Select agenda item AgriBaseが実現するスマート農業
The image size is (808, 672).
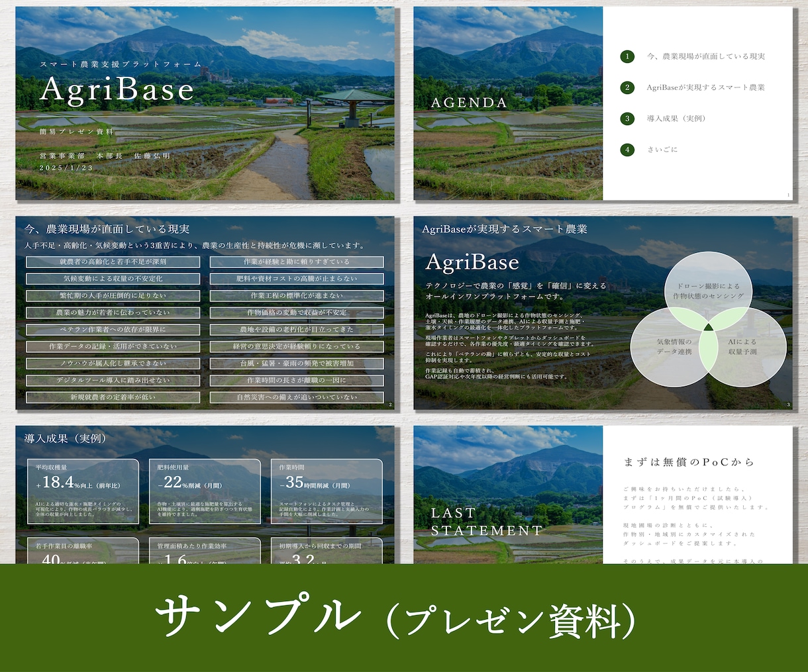[705, 87]
